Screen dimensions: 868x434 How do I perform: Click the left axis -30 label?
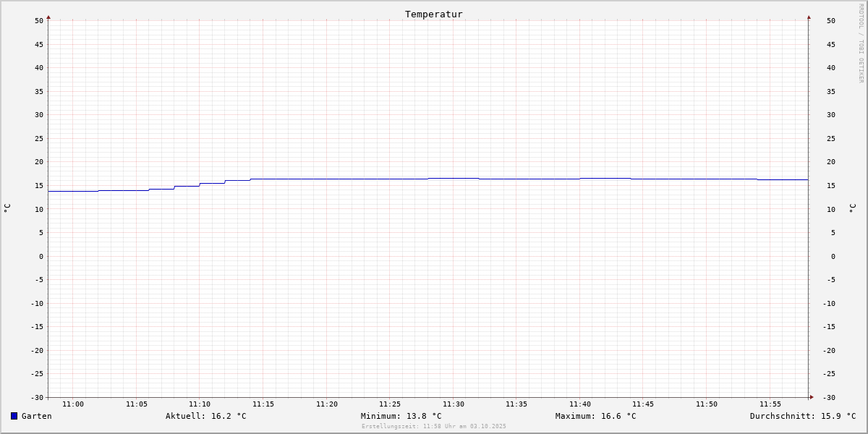37,398
